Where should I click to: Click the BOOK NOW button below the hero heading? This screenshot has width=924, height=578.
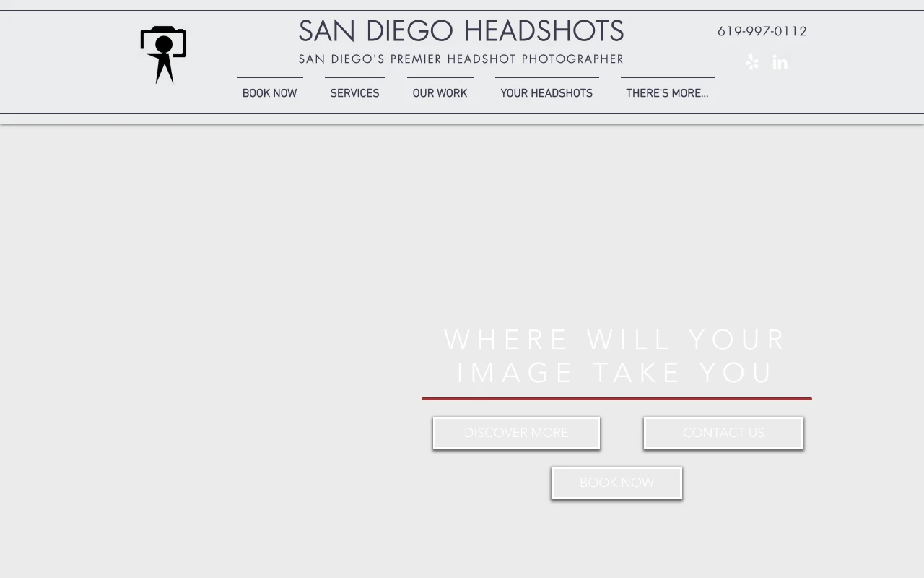616,483
